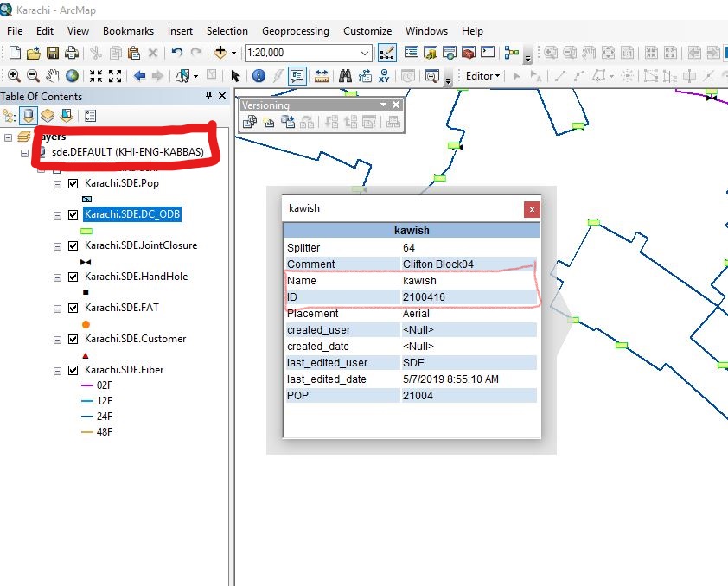728x586 pixels.
Task: Hide the Karachi.SDE.Customer layer
Action: [73, 339]
